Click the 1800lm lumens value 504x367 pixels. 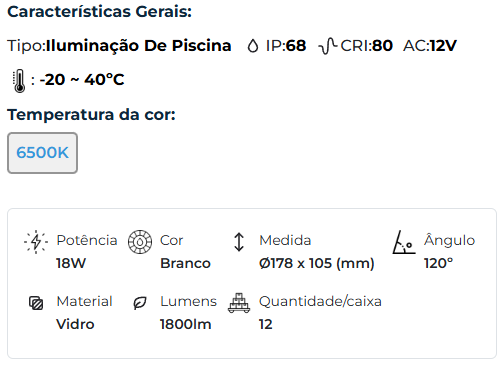tap(186, 324)
